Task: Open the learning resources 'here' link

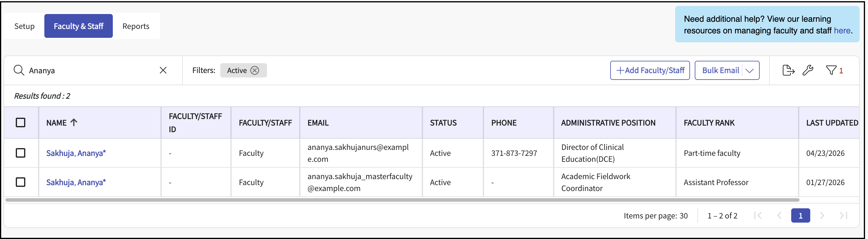Action: coord(842,30)
